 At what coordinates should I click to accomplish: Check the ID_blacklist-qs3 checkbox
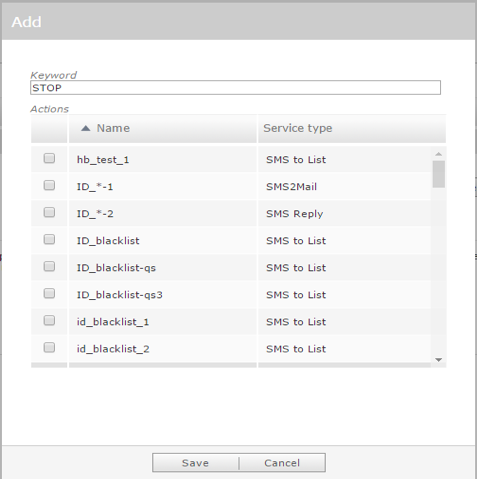tap(49, 293)
